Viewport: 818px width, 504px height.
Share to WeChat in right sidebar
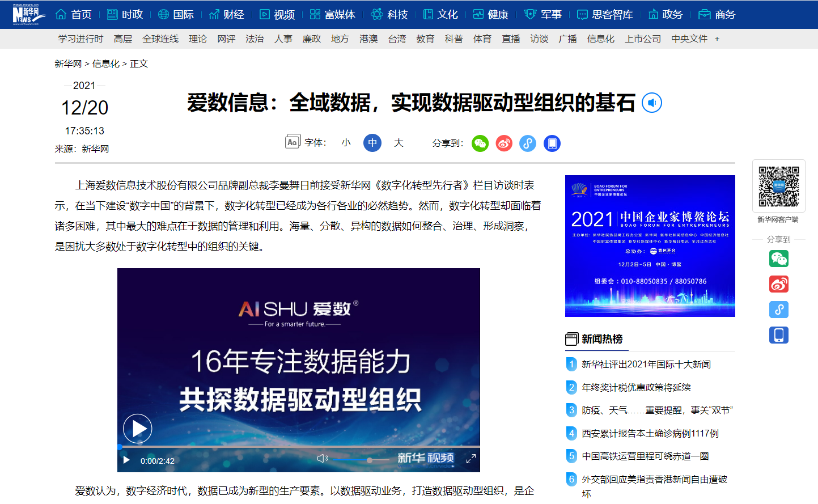point(779,259)
